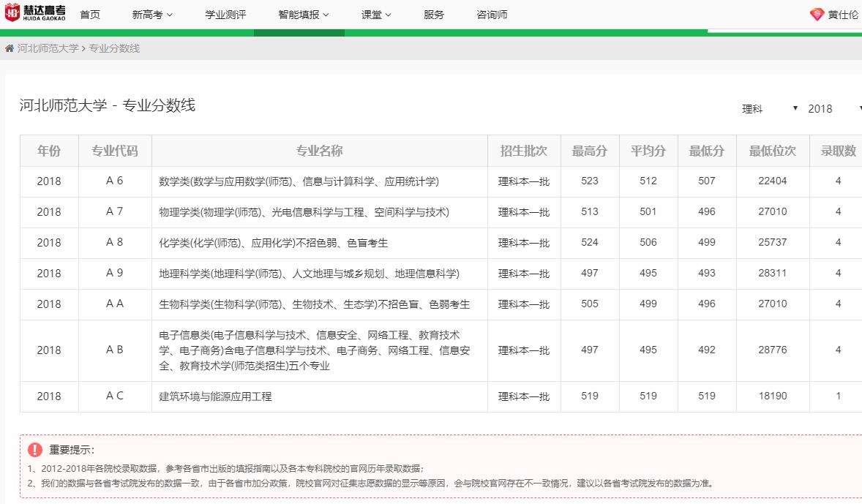
Task: Click lowest rank value 28776
Action: tap(773, 350)
